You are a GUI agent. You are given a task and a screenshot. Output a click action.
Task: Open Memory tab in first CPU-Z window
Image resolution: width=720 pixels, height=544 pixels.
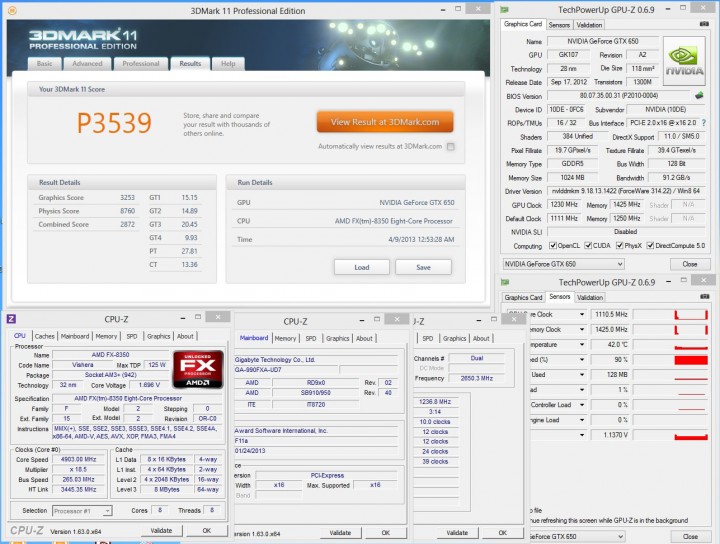coord(106,336)
